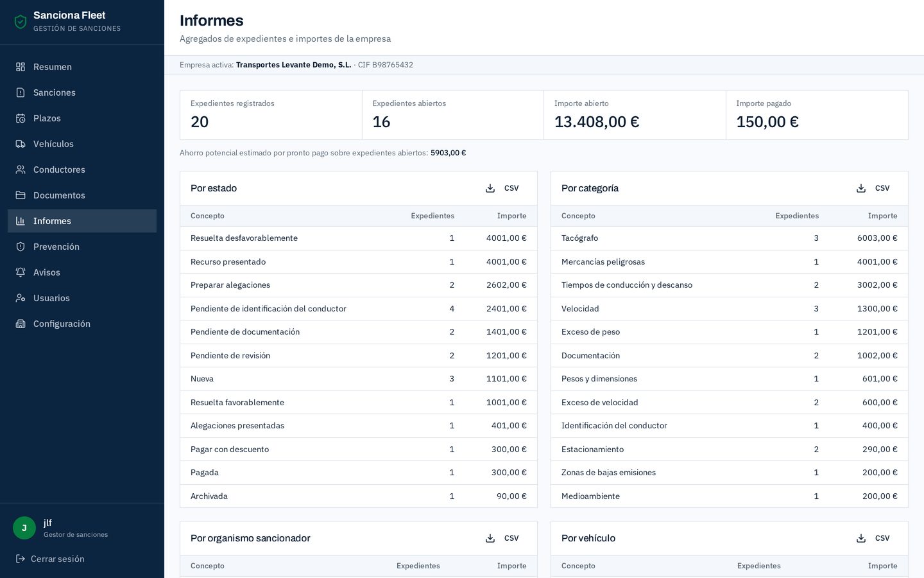Click the Mercancías peligrosas category row
The image size is (924, 578).
coord(730,262)
